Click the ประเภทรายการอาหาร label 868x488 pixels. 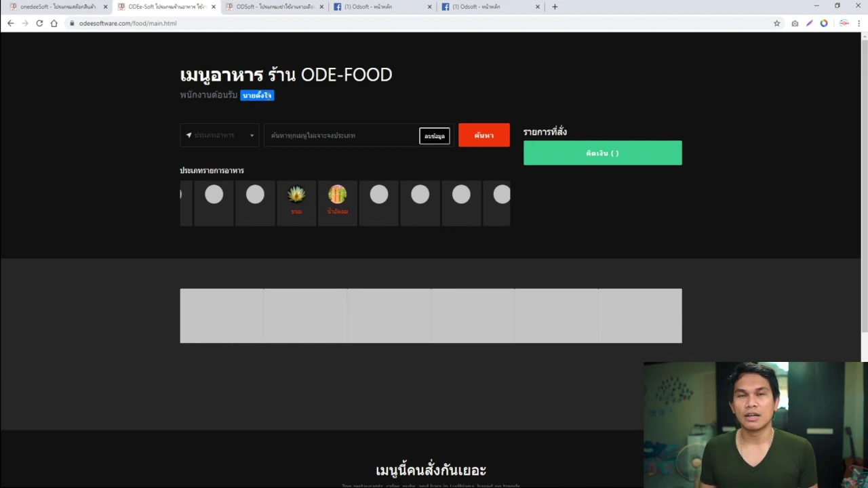[x=212, y=170]
